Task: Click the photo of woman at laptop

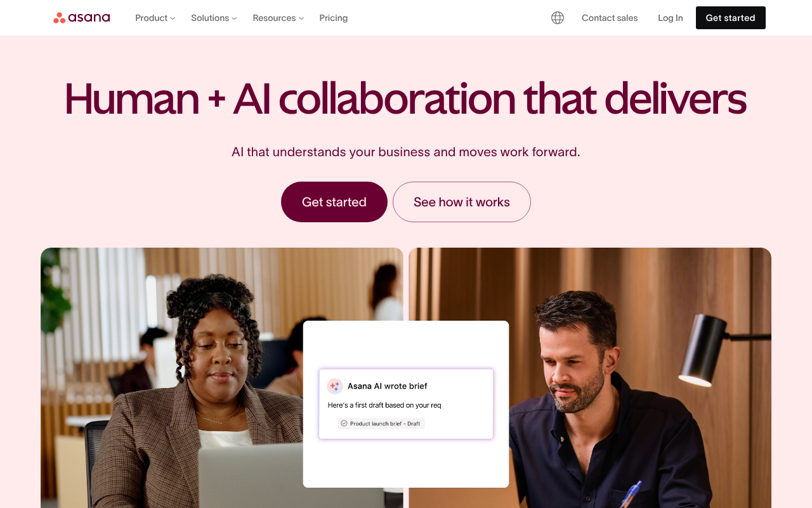Action: tap(171, 378)
